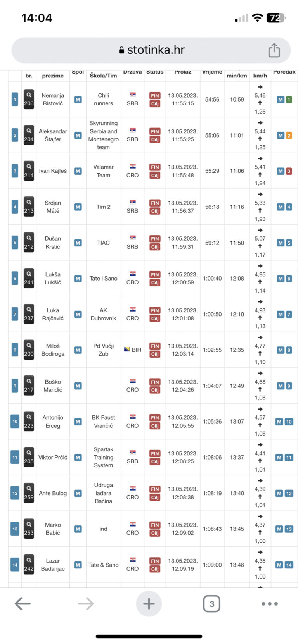The height and width of the screenshot is (644, 298).
Task: Open magnifier details for bib 259
Action: 29,493
